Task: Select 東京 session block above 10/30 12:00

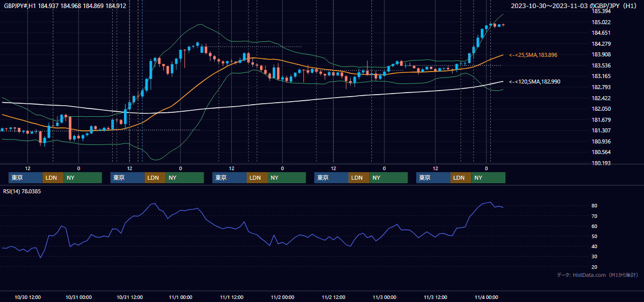Action: (x=25, y=178)
